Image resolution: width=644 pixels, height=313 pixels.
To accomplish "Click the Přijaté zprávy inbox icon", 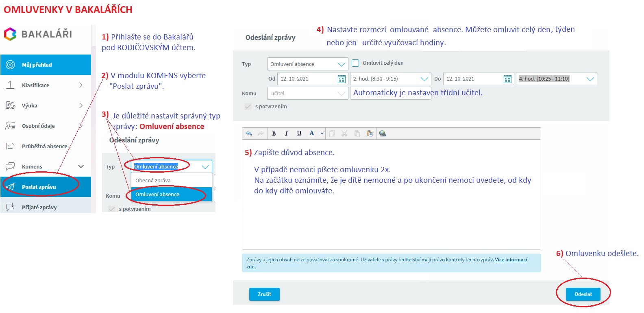I will pos(10,207).
